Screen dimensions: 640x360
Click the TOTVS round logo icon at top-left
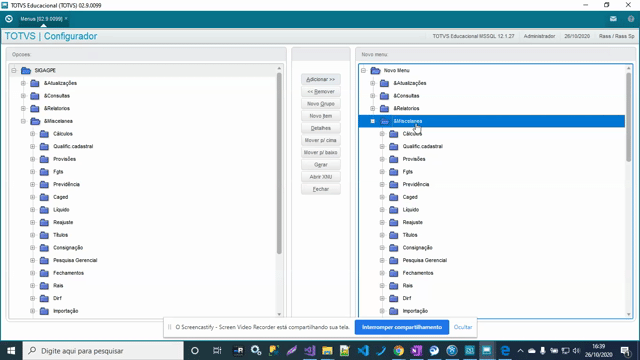click(x=9, y=19)
